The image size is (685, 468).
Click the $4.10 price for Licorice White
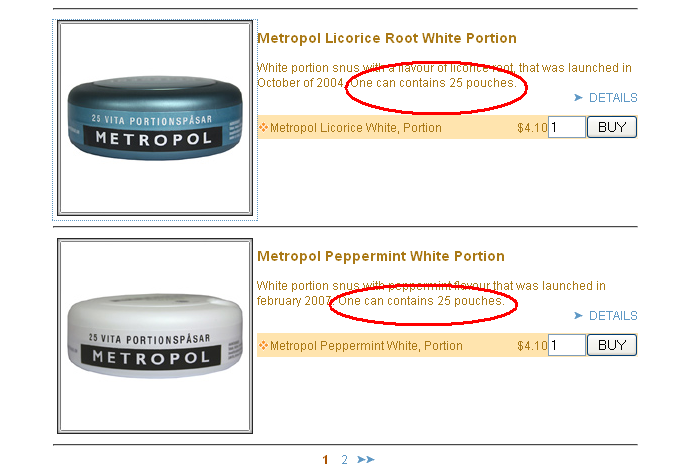tap(532, 128)
